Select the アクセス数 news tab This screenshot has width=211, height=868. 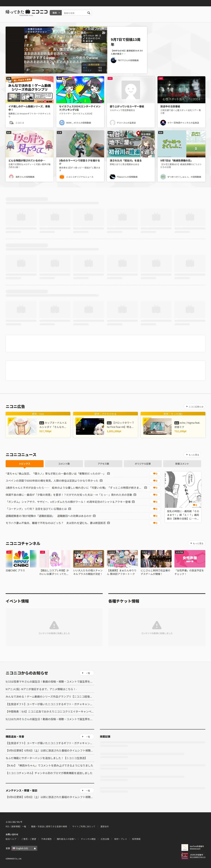pos(104,464)
